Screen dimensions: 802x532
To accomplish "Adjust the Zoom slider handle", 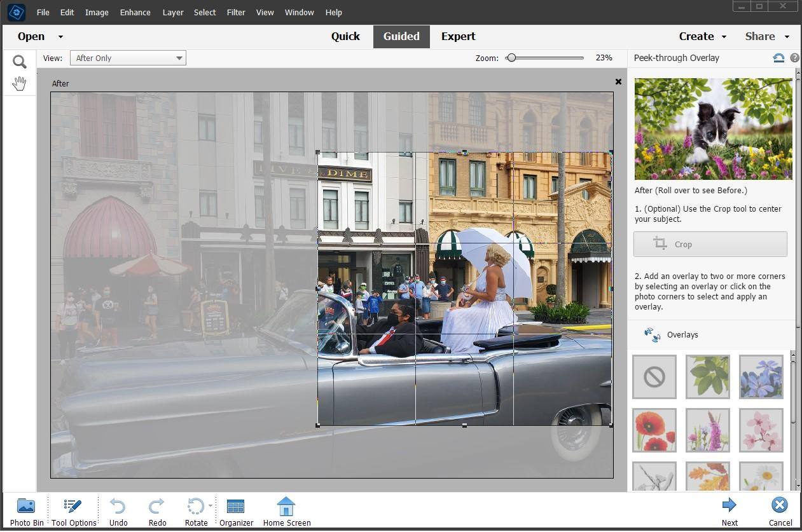I will click(x=511, y=58).
